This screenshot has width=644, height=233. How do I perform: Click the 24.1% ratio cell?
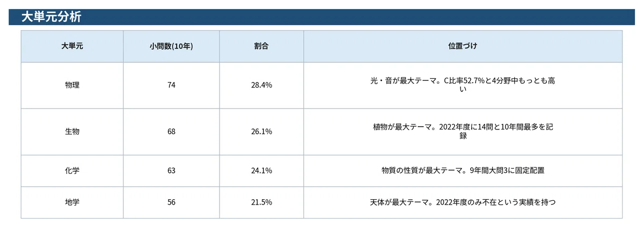pos(261,171)
